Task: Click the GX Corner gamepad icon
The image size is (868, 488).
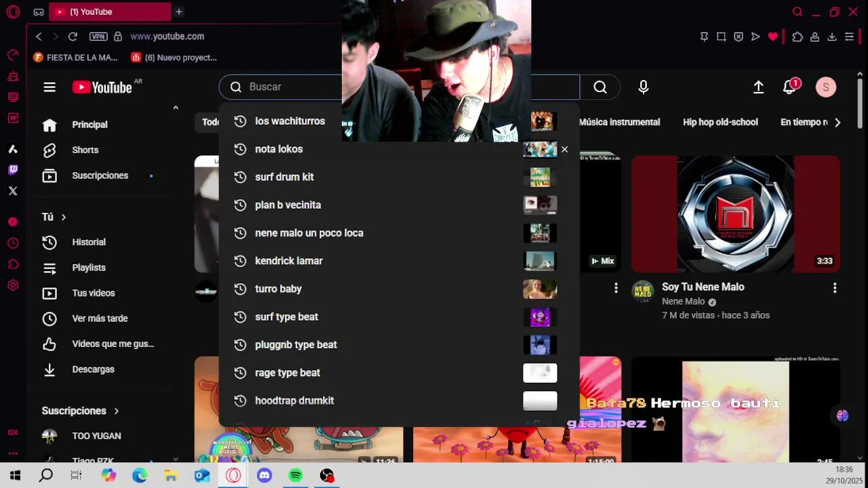Action: [39, 12]
